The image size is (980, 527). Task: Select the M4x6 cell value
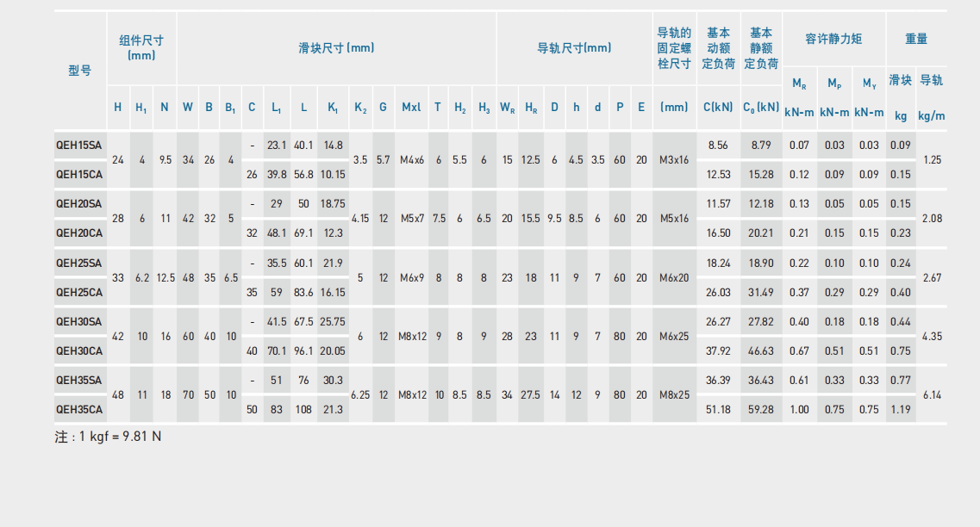(x=411, y=160)
